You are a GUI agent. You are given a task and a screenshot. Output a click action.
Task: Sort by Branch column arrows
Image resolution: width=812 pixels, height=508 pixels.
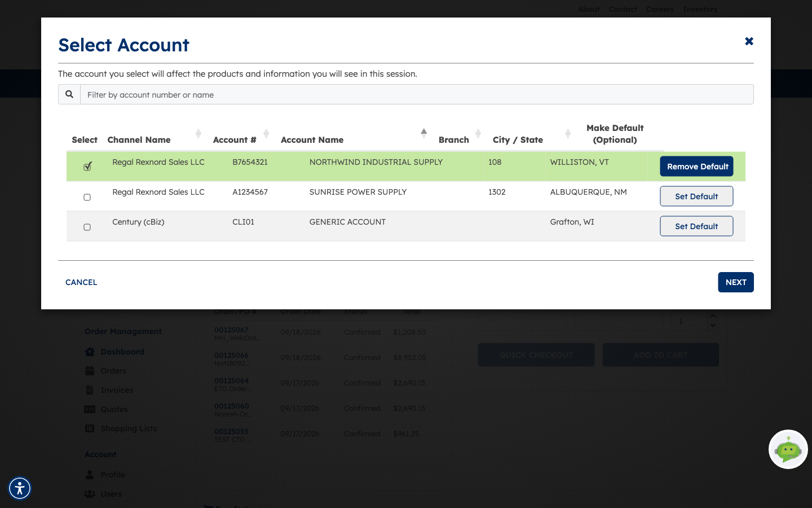click(478, 134)
